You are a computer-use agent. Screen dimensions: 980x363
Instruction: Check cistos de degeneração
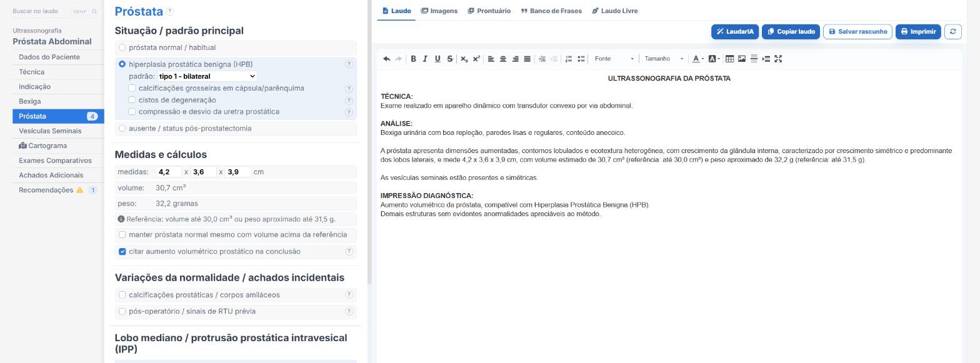tap(132, 100)
